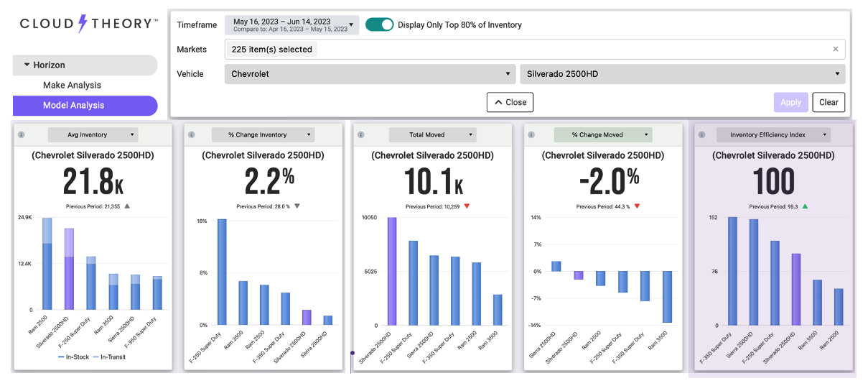The image size is (868, 386).
Task: Open the Chevrolet make dropdown
Action: click(x=370, y=74)
